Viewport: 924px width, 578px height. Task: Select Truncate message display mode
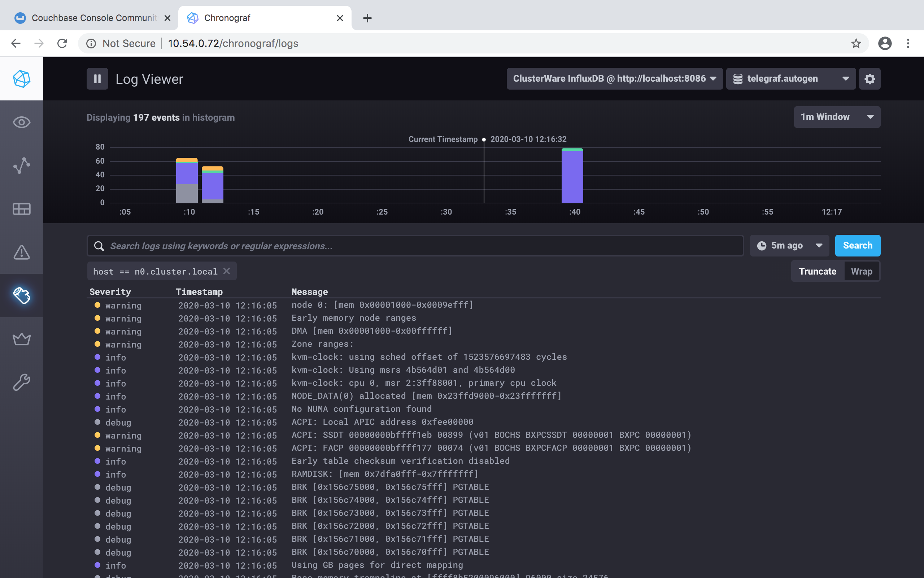tap(818, 271)
